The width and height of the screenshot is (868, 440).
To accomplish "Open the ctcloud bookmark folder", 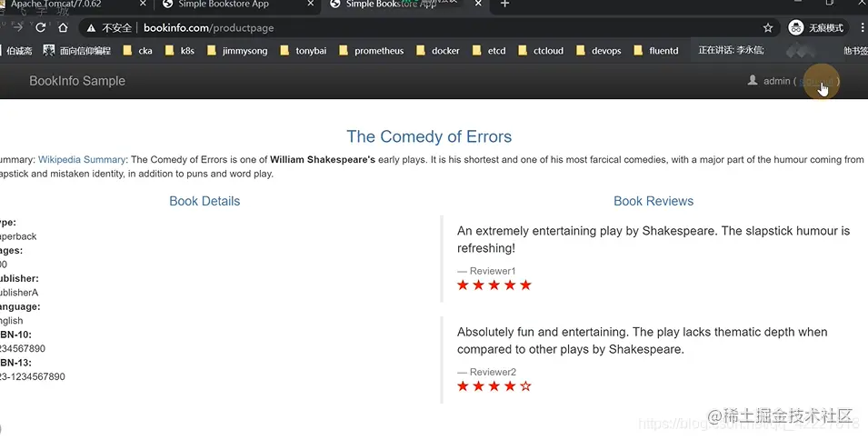I will (541, 51).
